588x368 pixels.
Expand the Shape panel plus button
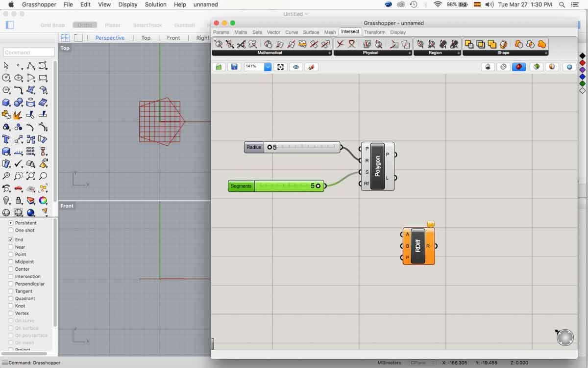[x=545, y=53]
